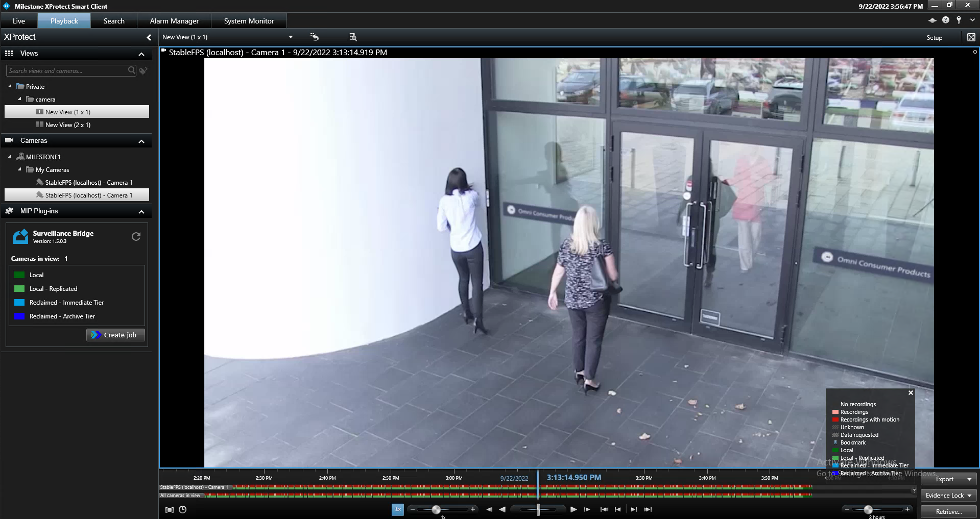Click the camera view video image
This screenshot has width=980, height=519.
coord(569,262)
